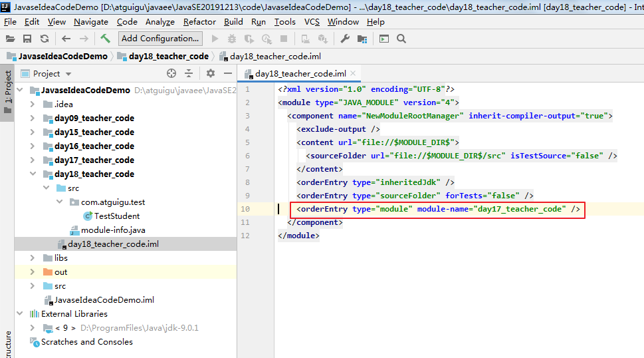Collapse the com.atguigu.test package
Image resolution: width=644 pixels, height=358 pixels.
(x=60, y=202)
